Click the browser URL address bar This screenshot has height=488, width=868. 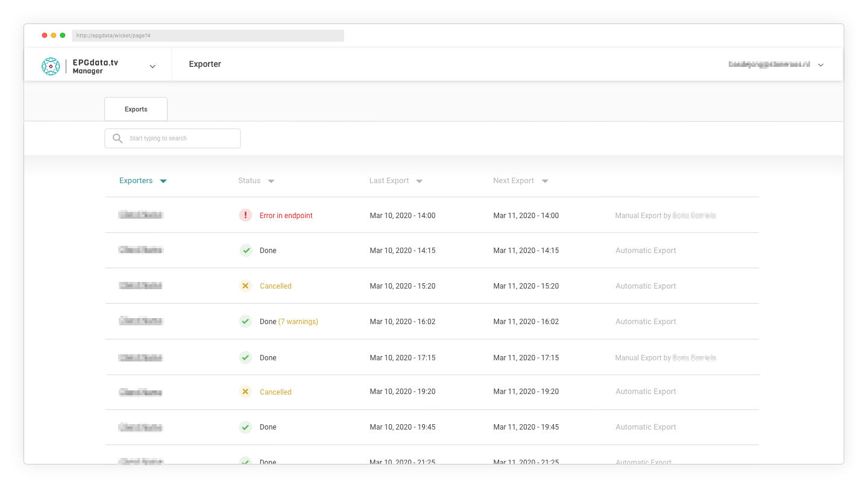click(208, 36)
